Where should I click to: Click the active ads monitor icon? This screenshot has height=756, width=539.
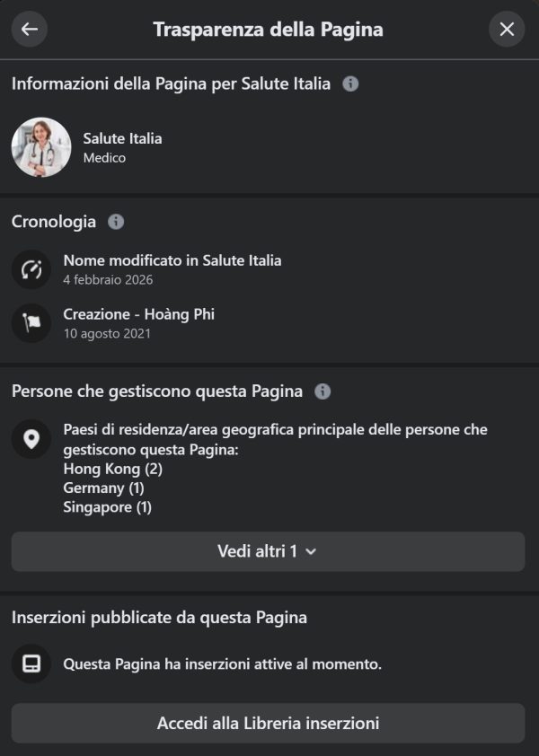click(x=31, y=664)
